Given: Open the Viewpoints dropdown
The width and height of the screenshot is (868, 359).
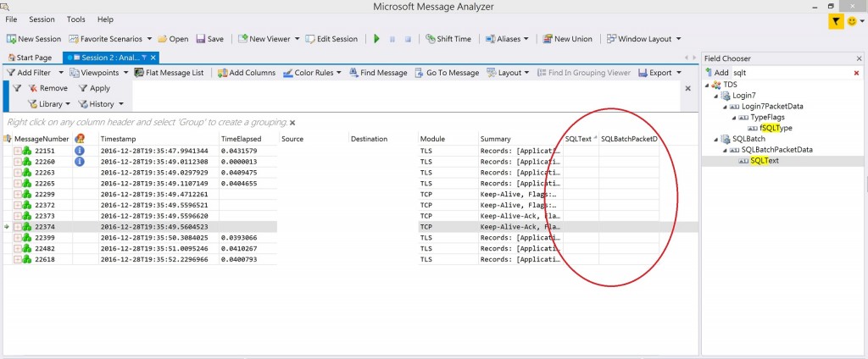Looking at the screenshot, I should pos(100,73).
